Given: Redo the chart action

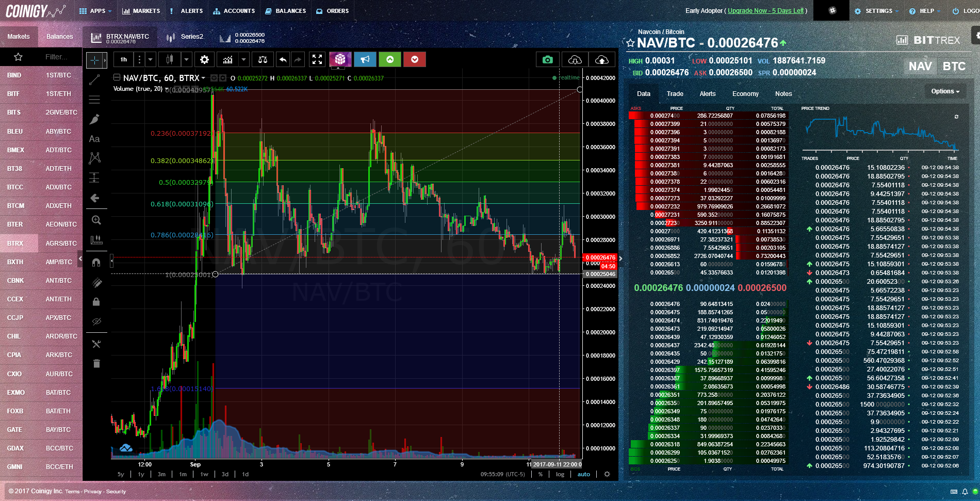Looking at the screenshot, I should pos(298,60).
